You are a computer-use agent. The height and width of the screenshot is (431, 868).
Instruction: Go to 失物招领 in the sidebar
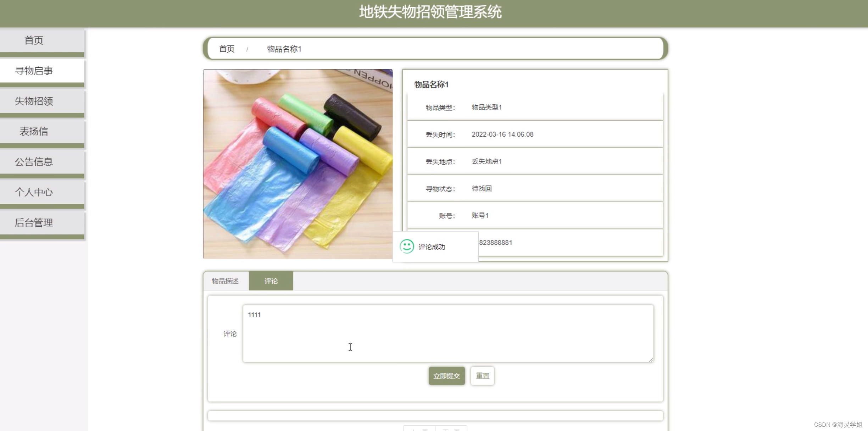pyautogui.click(x=34, y=101)
